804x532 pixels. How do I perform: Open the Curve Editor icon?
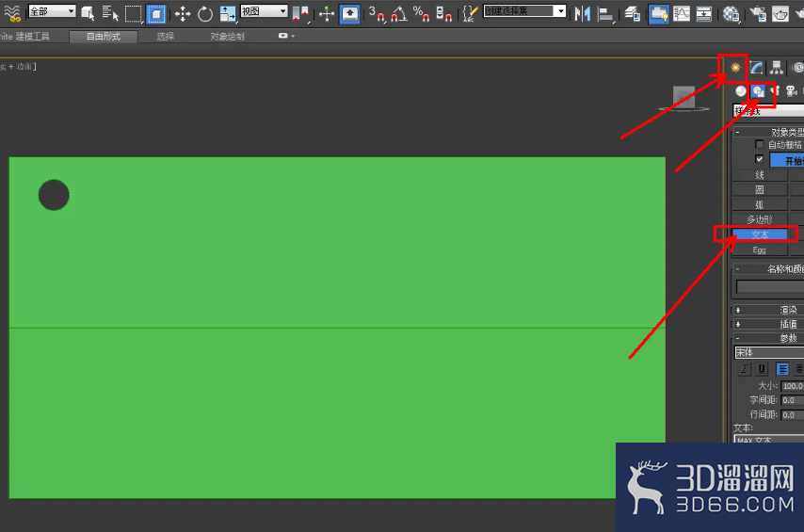pos(682,14)
